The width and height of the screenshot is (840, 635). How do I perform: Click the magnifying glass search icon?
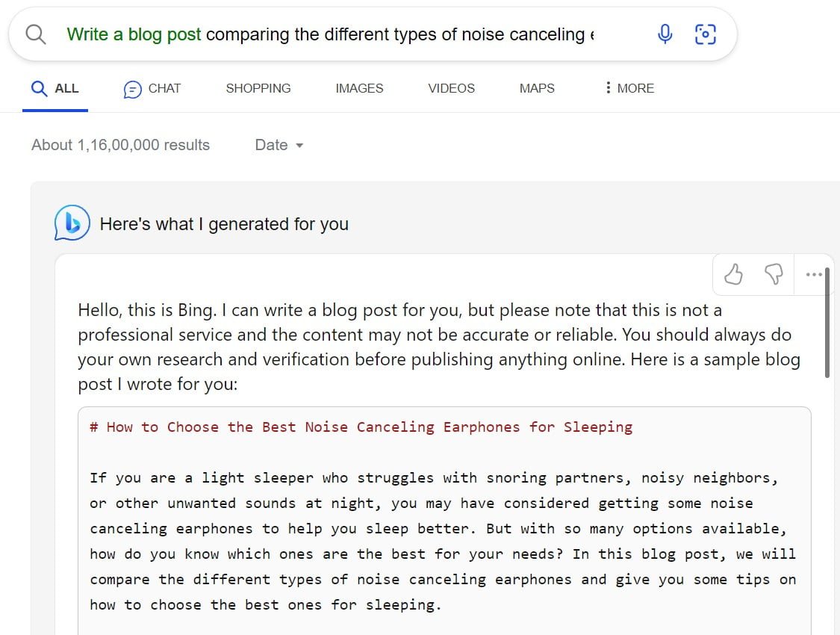[x=35, y=34]
